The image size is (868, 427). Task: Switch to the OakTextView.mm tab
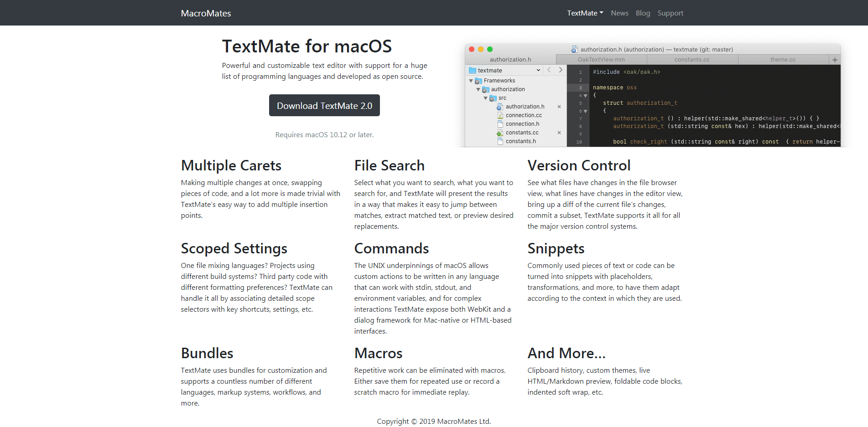click(601, 59)
